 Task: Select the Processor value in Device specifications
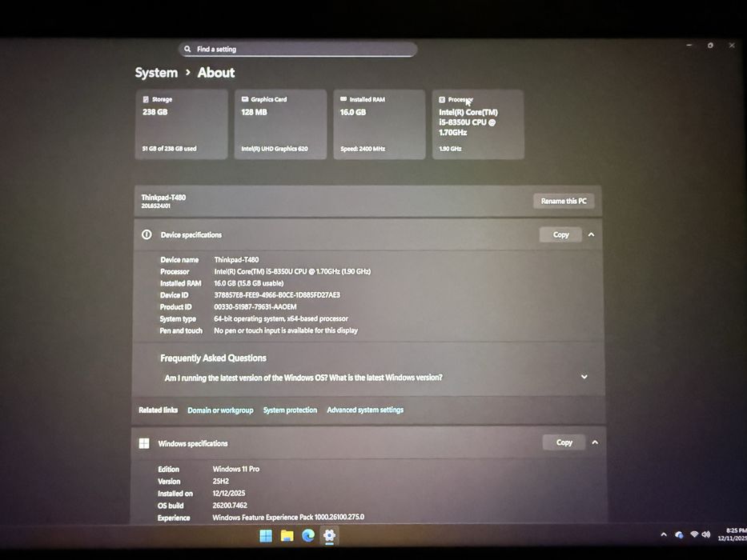click(292, 271)
